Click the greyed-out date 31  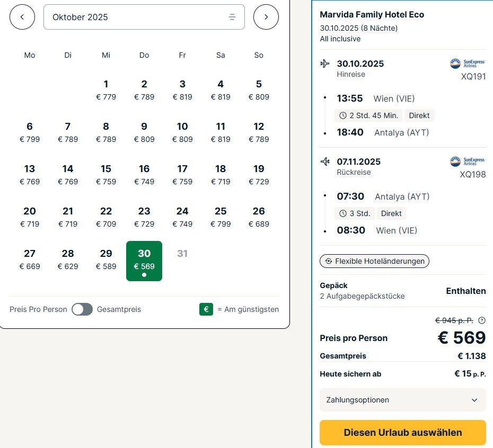[182, 253]
